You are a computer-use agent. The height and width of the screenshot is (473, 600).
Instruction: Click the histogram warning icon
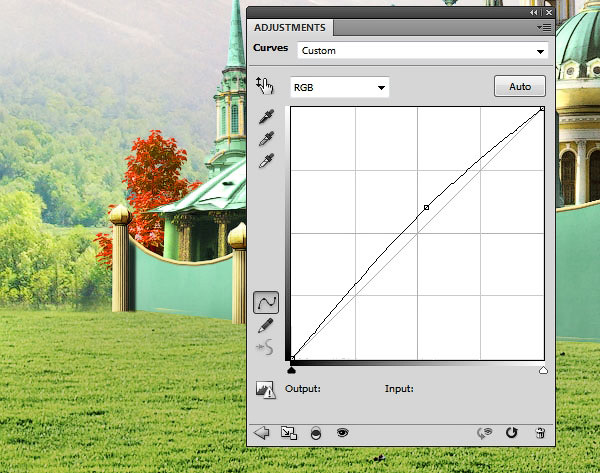click(x=266, y=390)
